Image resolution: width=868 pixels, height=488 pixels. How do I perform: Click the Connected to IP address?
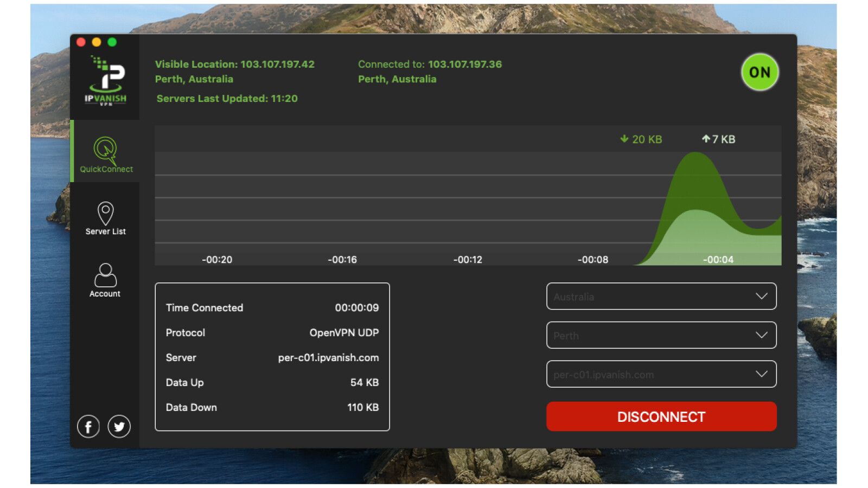465,64
